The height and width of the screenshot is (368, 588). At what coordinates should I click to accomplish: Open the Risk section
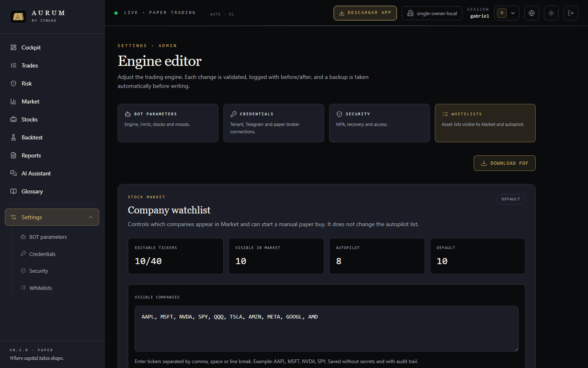pos(52,83)
